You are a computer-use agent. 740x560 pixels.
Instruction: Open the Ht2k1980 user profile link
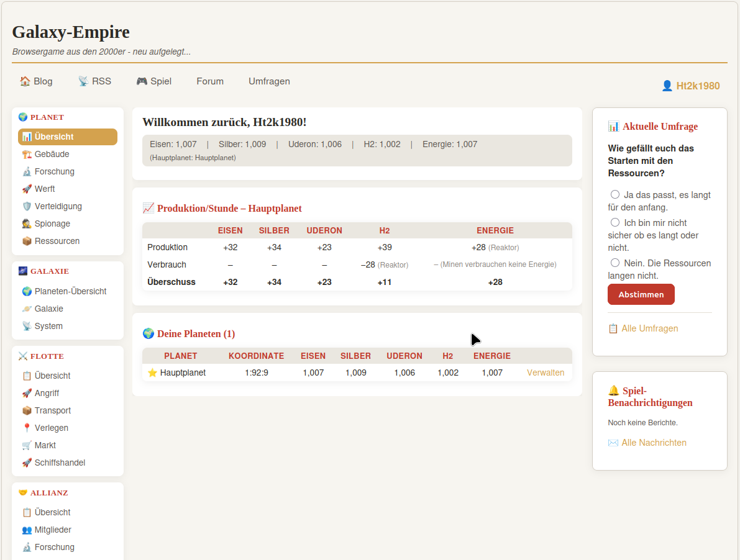[691, 86]
